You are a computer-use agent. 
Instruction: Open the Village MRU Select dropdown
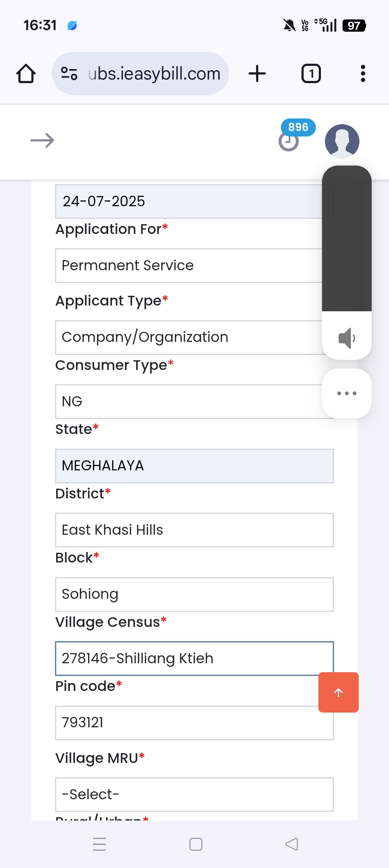click(x=194, y=795)
